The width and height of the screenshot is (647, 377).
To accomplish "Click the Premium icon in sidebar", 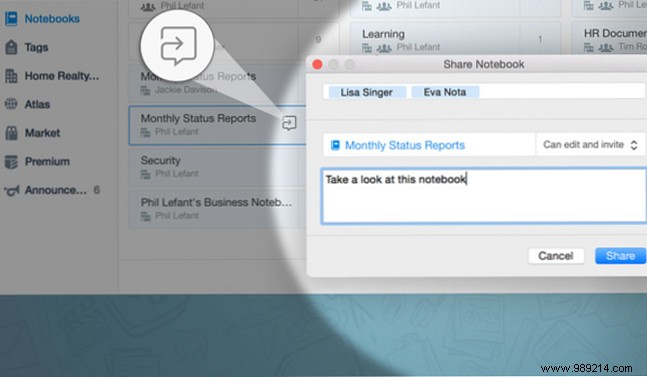I will 11,162.
